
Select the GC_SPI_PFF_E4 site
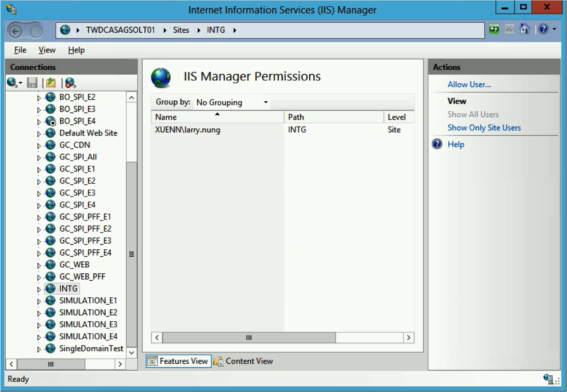point(85,253)
